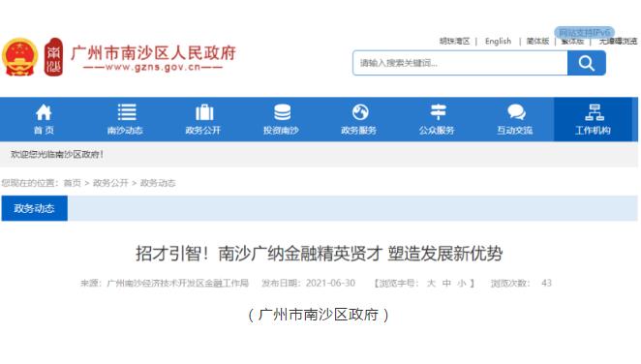
Task: Open the 公众服务 navigation label
Action: tap(437, 131)
